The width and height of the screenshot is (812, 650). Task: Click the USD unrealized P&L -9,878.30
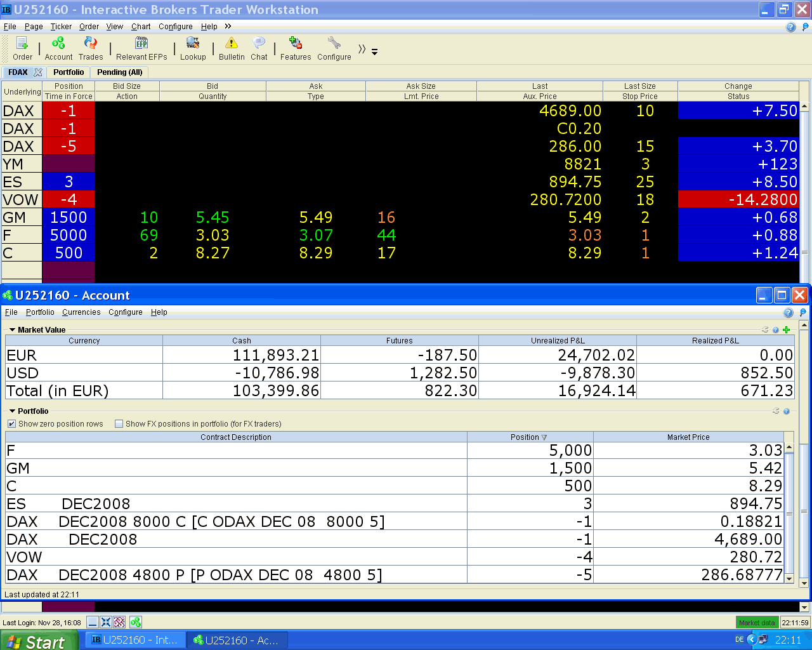pos(556,373)
